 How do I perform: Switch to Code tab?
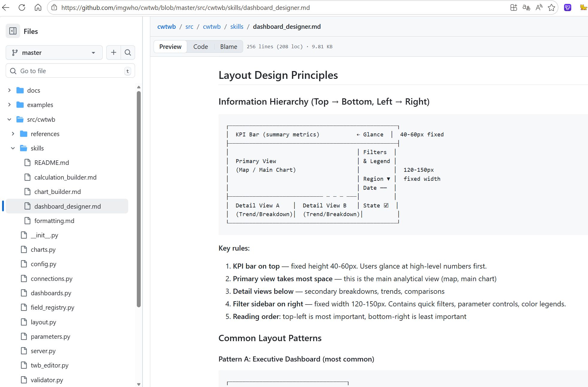(x=201, y=47)
